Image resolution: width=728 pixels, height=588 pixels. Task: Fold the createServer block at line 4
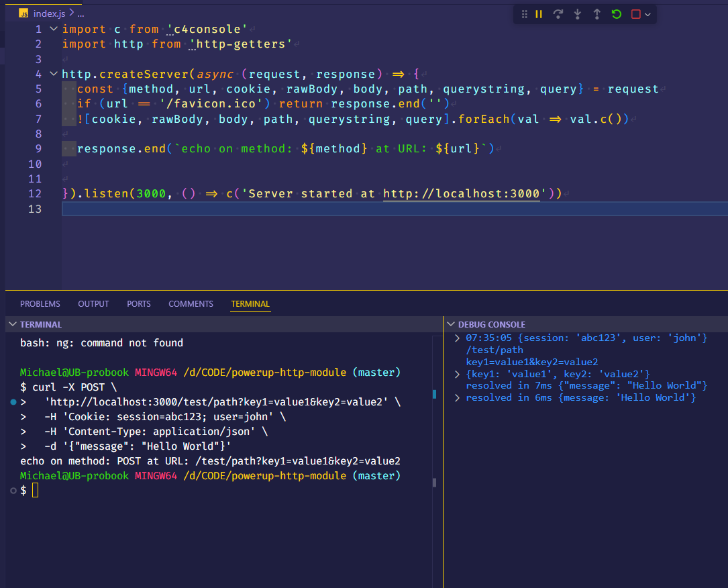[54, 73]
